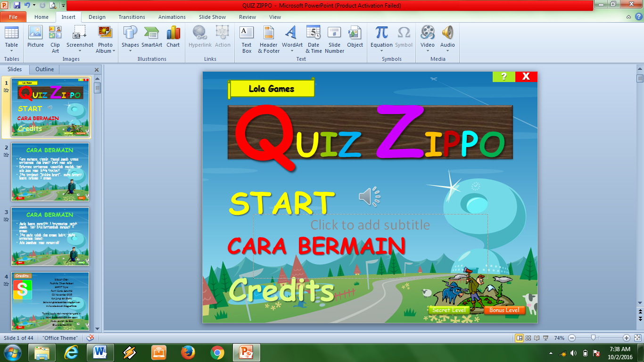Viewport: 644px width, 362px height.
Task: Click CARA BERMAIN on the slide
Action: click(x=316, y=246)
